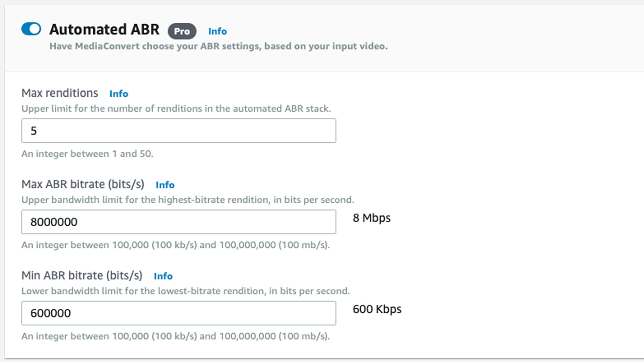Open Info for Max renditions
644x362 pixels.
[x=118, y=94]
